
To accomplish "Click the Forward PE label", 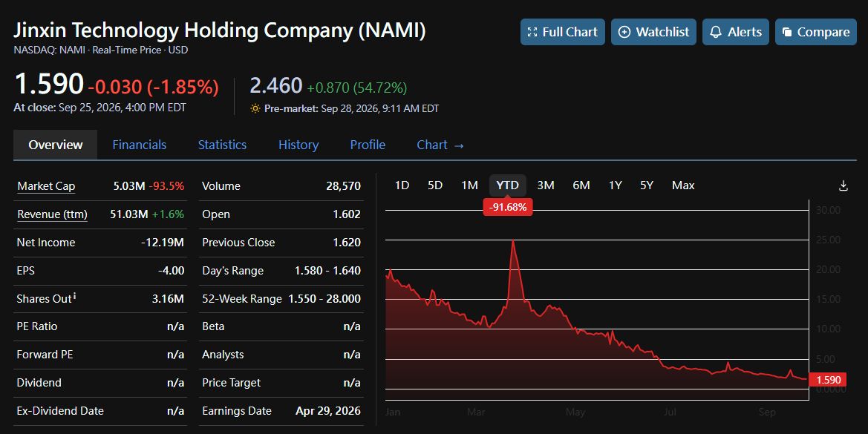I will click(45, 355).
